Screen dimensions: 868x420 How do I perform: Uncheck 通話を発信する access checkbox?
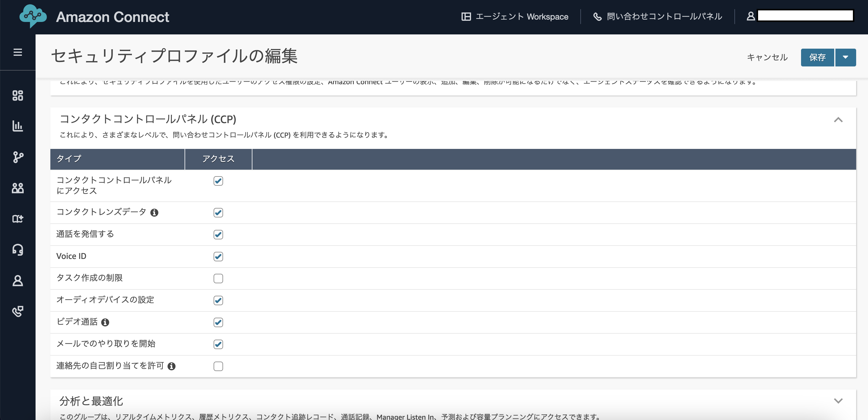[x=218, y=234]
